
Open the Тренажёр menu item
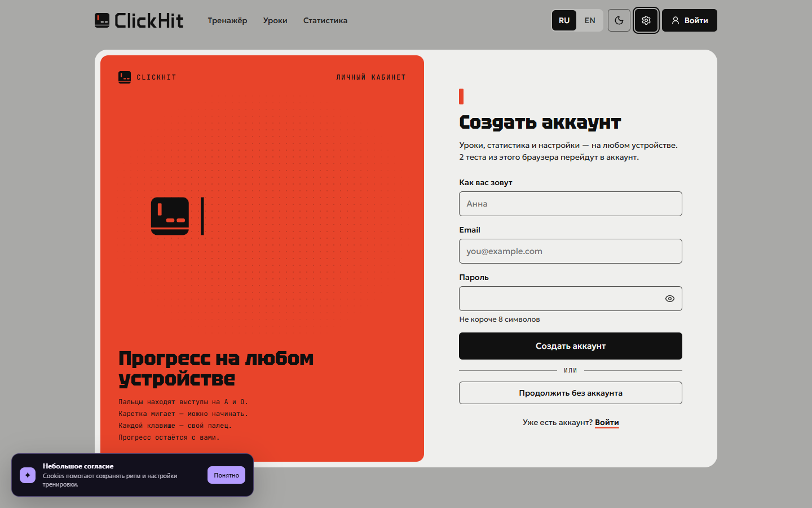click(227, 20)
